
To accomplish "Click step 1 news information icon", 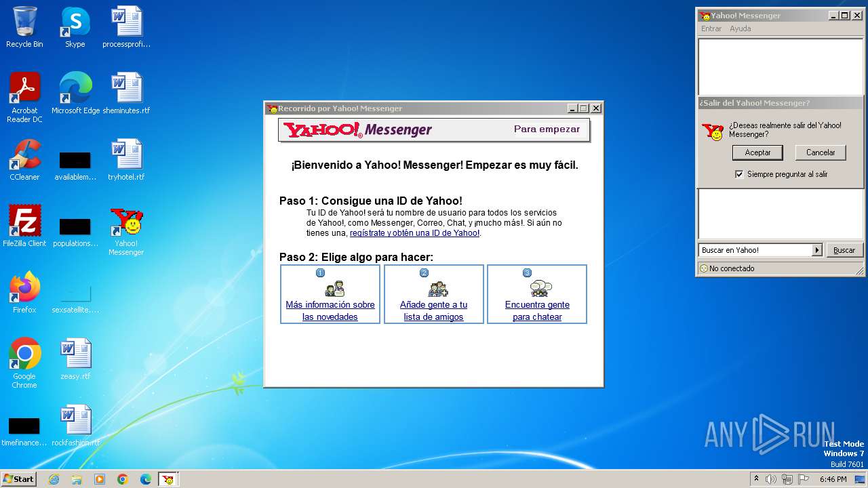I will (334, 288).
